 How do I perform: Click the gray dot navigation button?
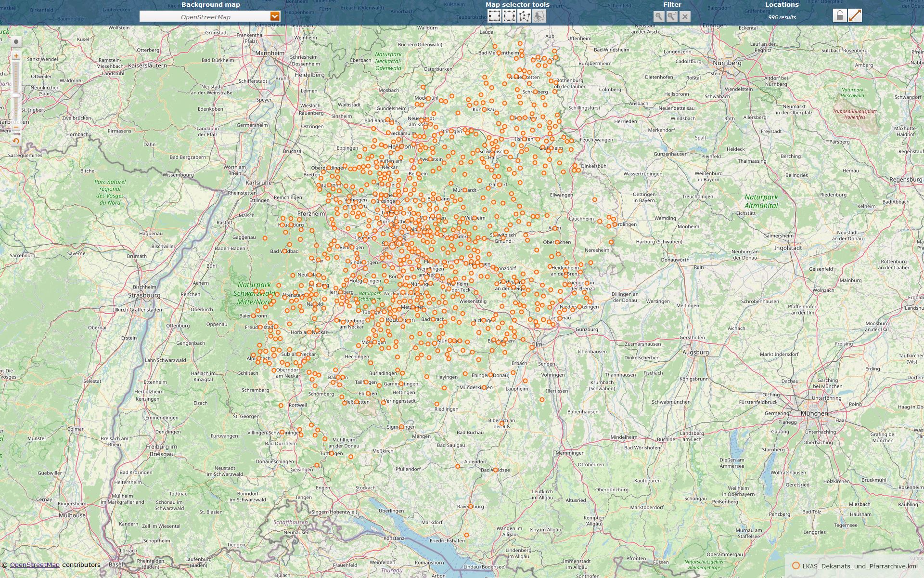16,42
